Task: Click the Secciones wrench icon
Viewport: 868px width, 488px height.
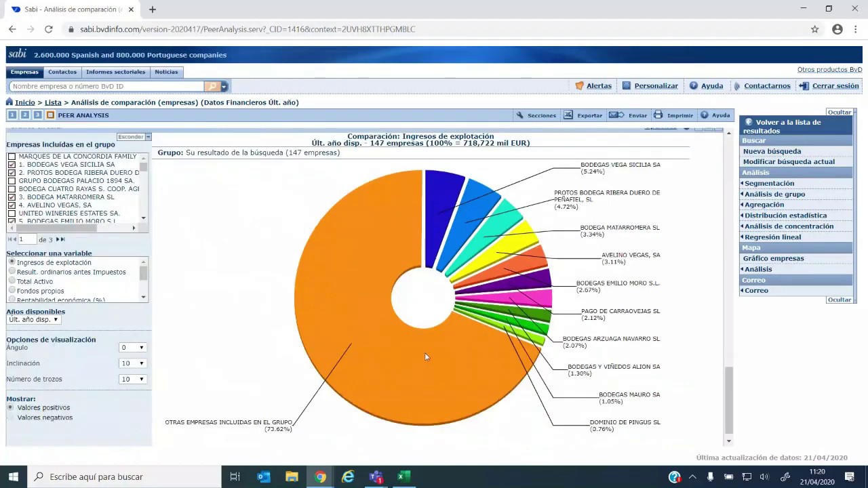Action: (520, 115)
